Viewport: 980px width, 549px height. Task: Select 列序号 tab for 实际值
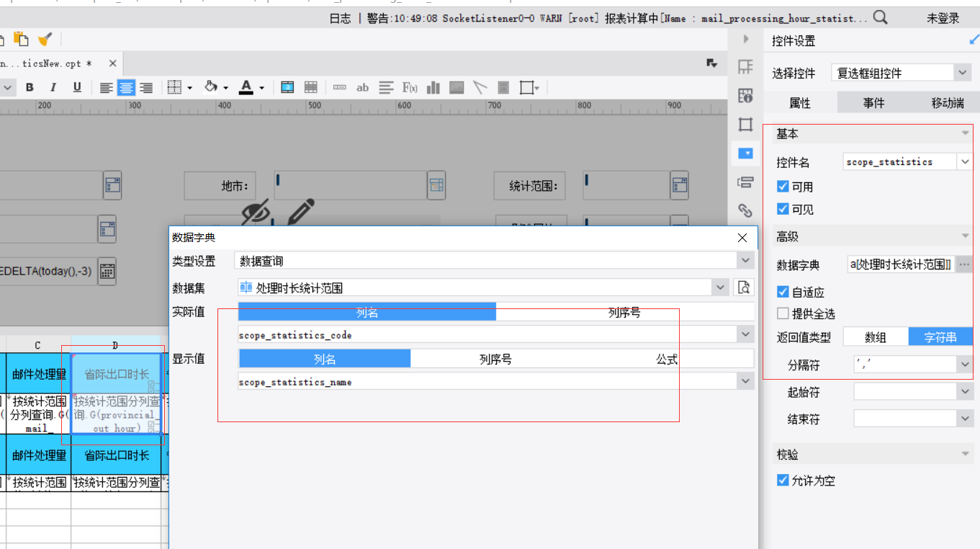coord(624,312)
